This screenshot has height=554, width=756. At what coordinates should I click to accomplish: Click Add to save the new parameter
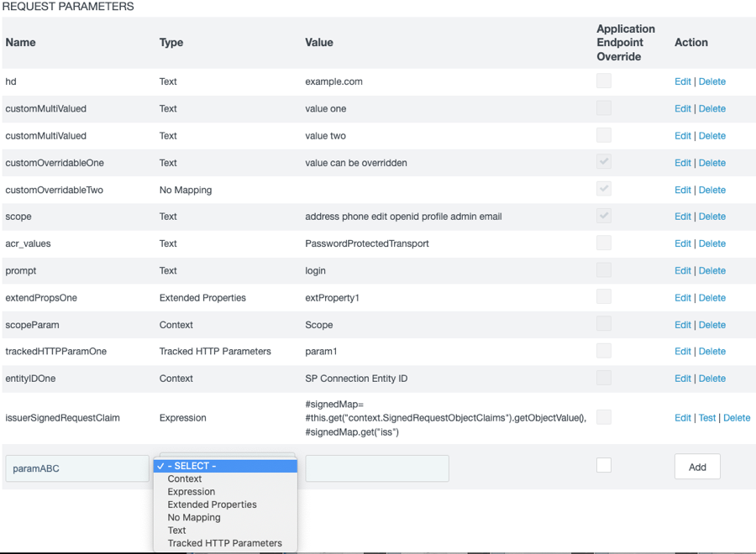697,467
